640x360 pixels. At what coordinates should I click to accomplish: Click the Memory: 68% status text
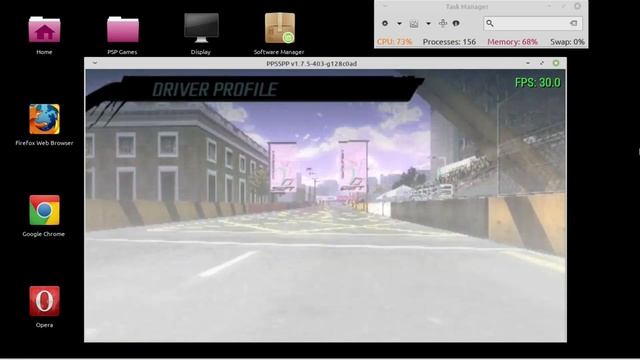pos(512,42)
